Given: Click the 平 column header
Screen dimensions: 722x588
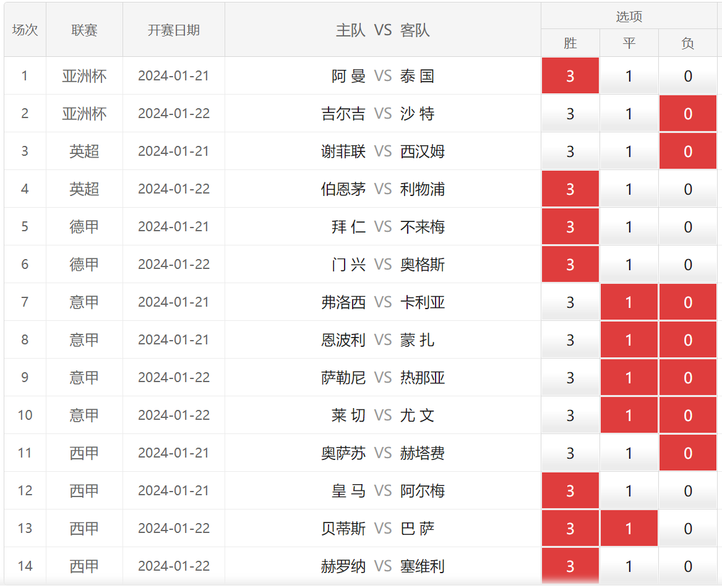Looking at the screenshot, I should coord(629,43).
